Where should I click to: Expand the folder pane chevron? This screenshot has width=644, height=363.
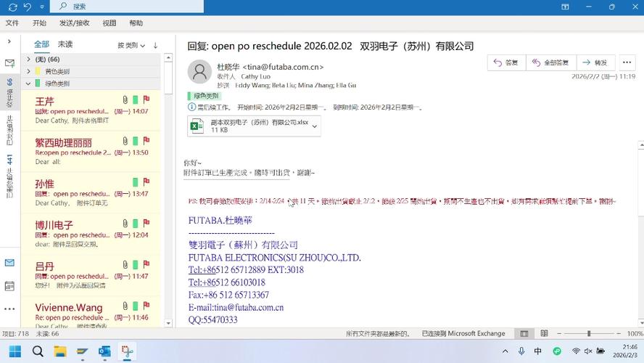9,41
